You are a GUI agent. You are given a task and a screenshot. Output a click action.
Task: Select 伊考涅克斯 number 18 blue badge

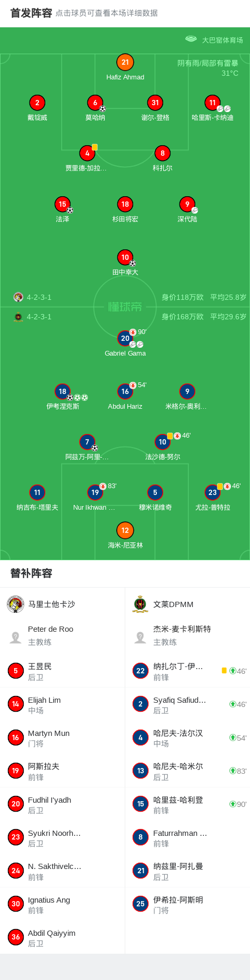click(63, 391)
